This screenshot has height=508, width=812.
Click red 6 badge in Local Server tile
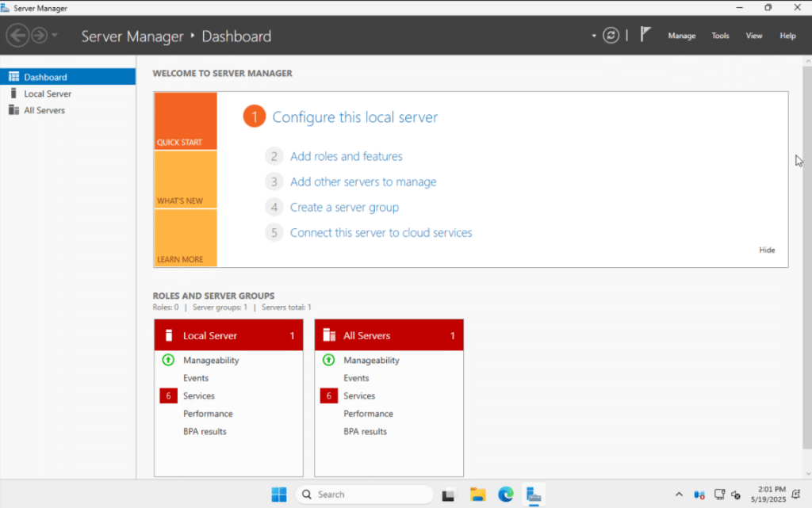(x=168, y=395)
